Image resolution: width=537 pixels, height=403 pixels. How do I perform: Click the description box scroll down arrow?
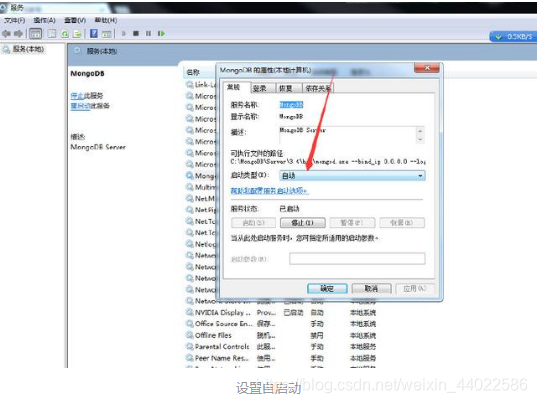coord(420,139)
